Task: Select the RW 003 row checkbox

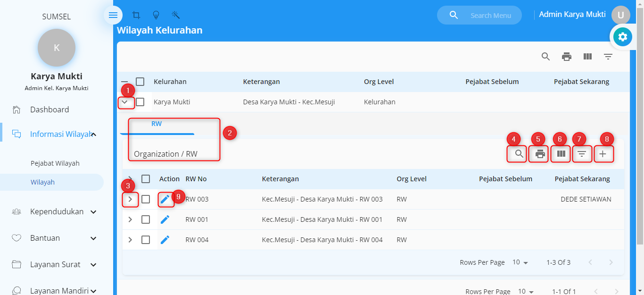Action: [x=146, y=199]
